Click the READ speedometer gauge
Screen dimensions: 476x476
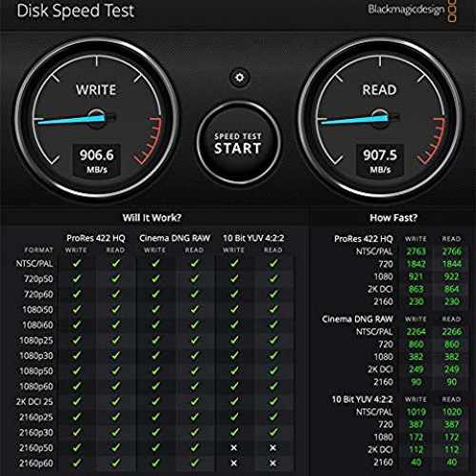coord(380,118)
